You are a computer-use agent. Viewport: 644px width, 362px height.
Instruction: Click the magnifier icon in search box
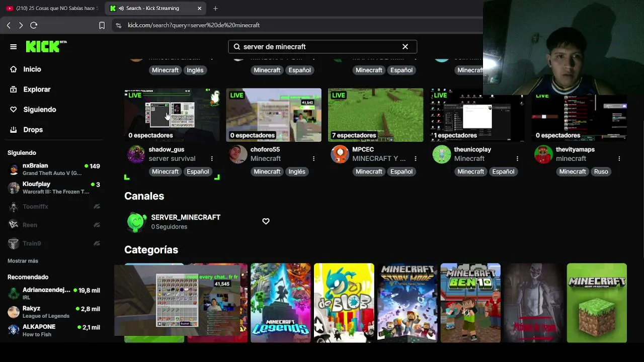[237, 47]
